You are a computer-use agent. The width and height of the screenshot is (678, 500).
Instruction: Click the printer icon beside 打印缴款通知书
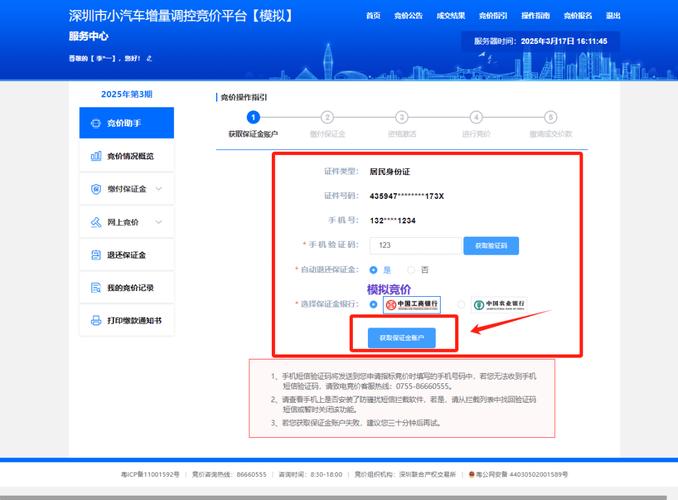[97, 321]
